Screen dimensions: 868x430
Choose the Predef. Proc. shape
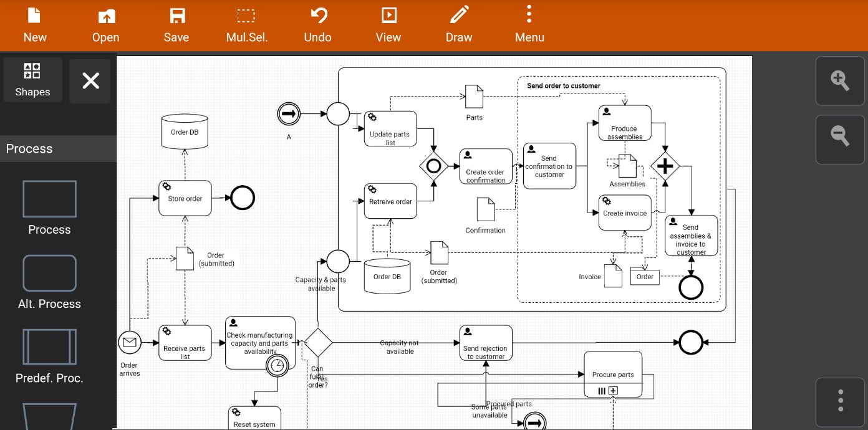49,346
